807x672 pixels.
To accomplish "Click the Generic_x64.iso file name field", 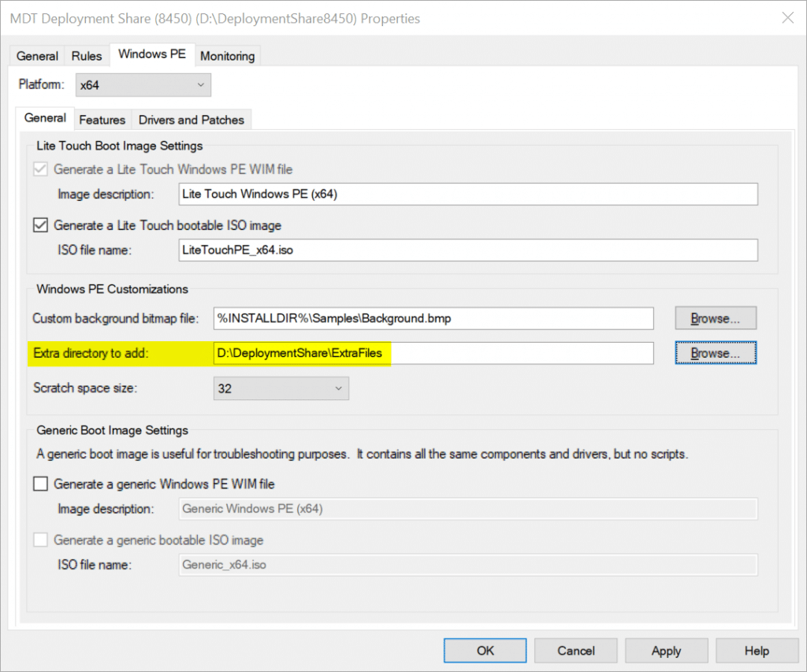I will (468, 565).
